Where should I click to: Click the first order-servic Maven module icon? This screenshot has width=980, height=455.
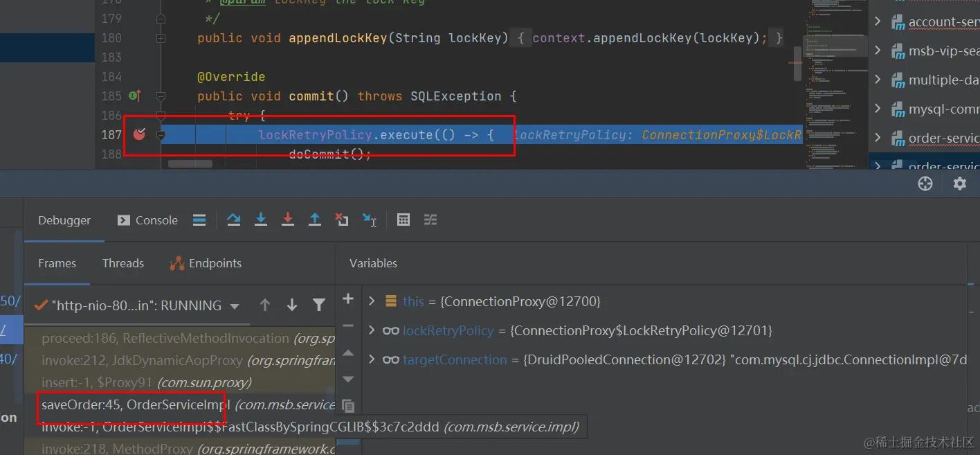click(898, 139)
